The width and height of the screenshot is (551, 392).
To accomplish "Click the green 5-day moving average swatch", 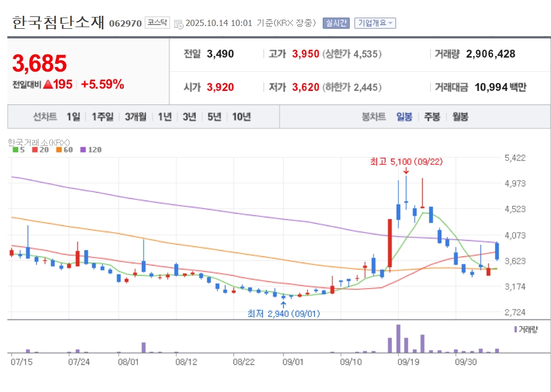I will tap(15, 150).
